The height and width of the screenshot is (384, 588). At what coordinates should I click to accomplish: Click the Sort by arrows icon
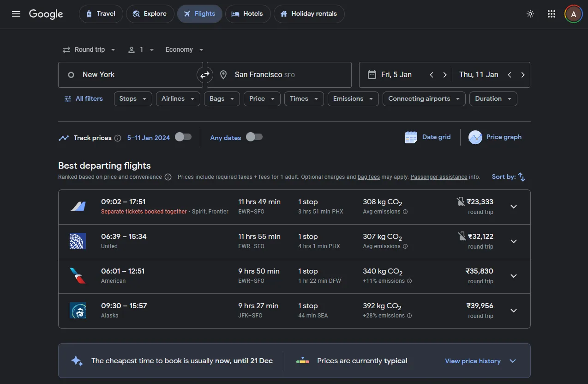click(x=522, y=177)
